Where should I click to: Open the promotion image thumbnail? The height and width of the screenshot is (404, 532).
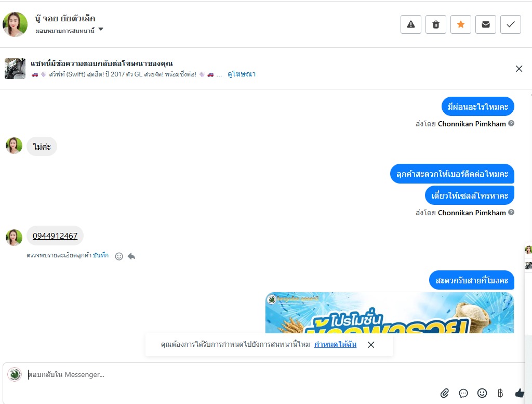tap(390, 312)
